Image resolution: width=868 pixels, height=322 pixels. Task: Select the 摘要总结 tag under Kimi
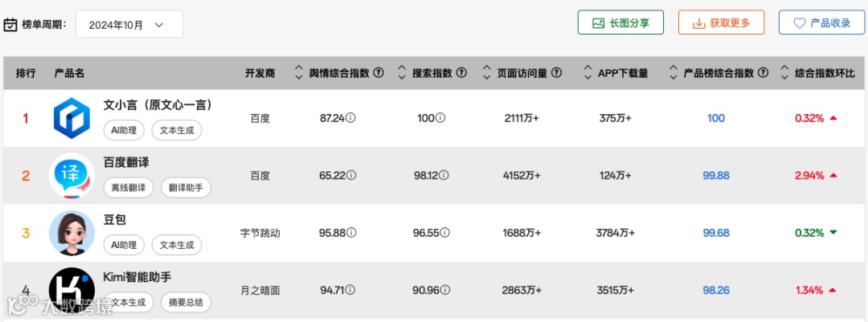tap(186, 303)
